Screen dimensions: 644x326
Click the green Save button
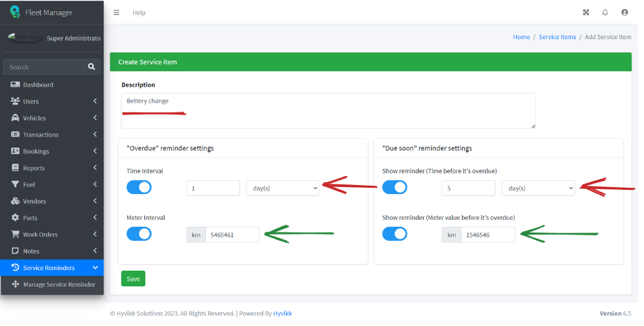pyautogui.click(x=133, y=279)
